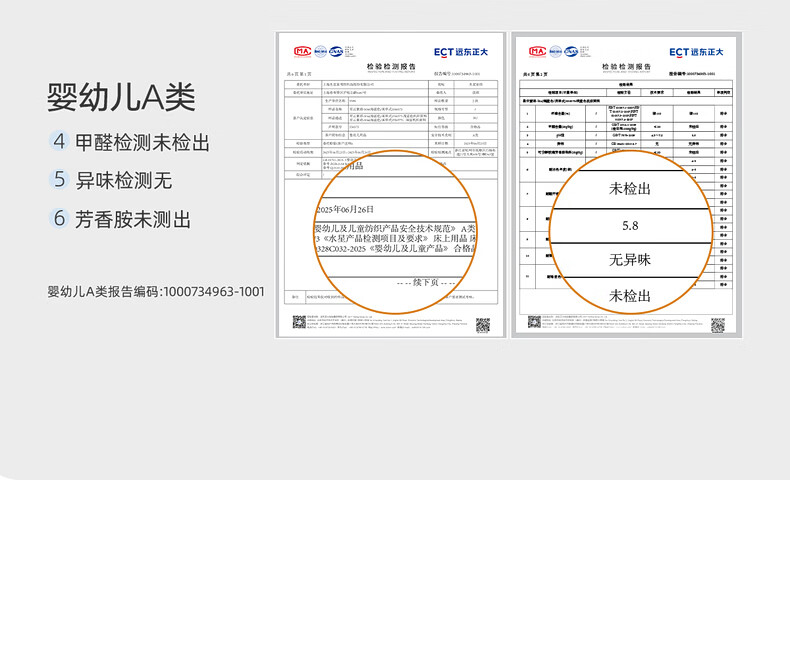Select the number 4 circle badge
The width and height of the screenshot is (790, 657).
[x=59, y=141]
